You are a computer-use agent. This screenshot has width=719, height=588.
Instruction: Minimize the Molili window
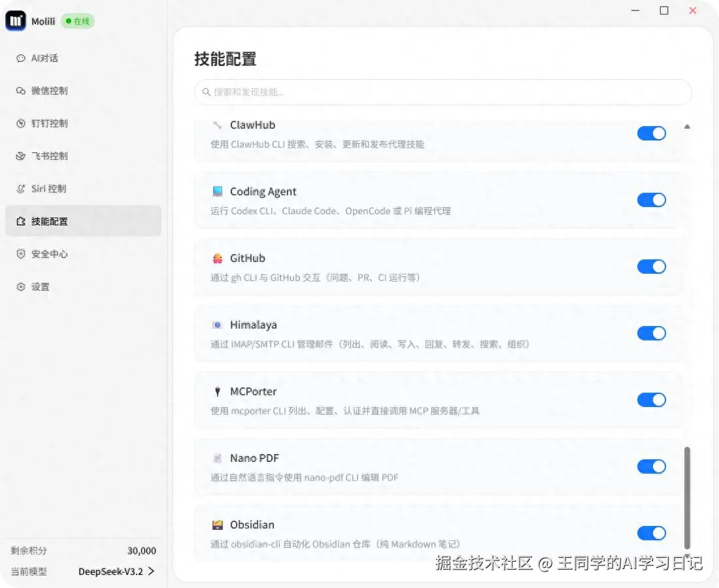pyautogui.click(x=635, y=10)
